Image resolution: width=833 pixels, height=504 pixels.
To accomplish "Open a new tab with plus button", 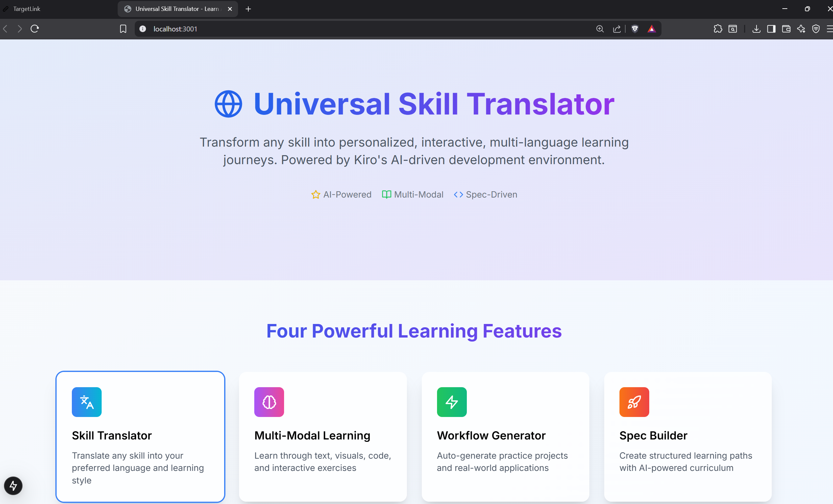I will pyautogui.click(x=248, y=9).
